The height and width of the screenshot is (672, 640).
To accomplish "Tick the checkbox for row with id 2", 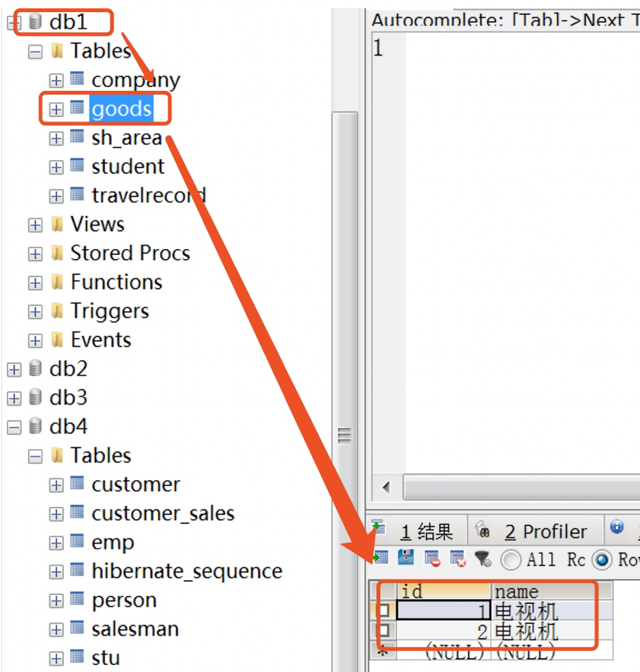I will pos(384,630).
